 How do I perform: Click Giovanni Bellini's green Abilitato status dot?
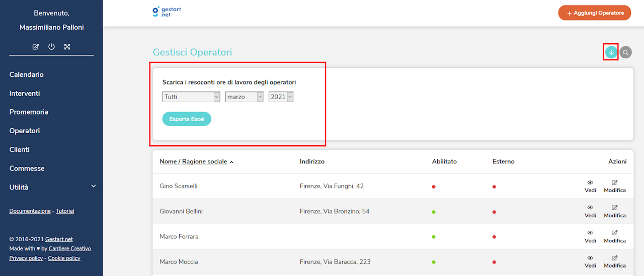pyautogui.click(x=434, y=212)
